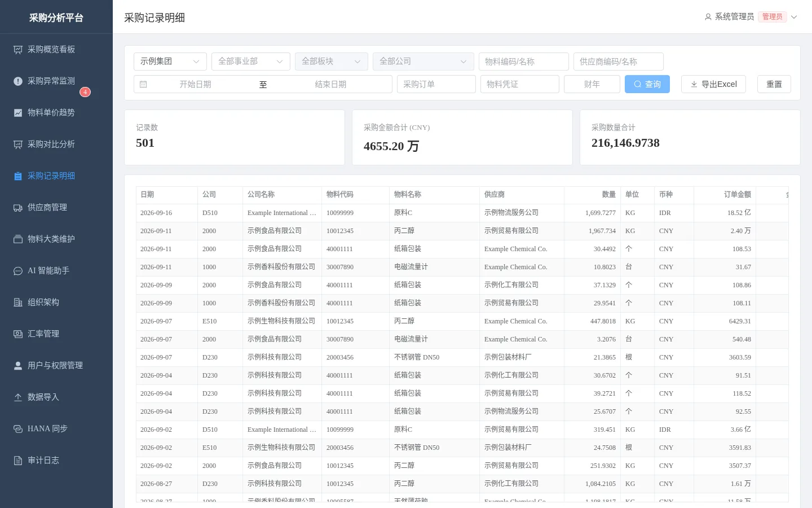The width and height of the screenshot is (812, 508).
Task: Click the 开始日期 start date field
Action: coord(196,84)
